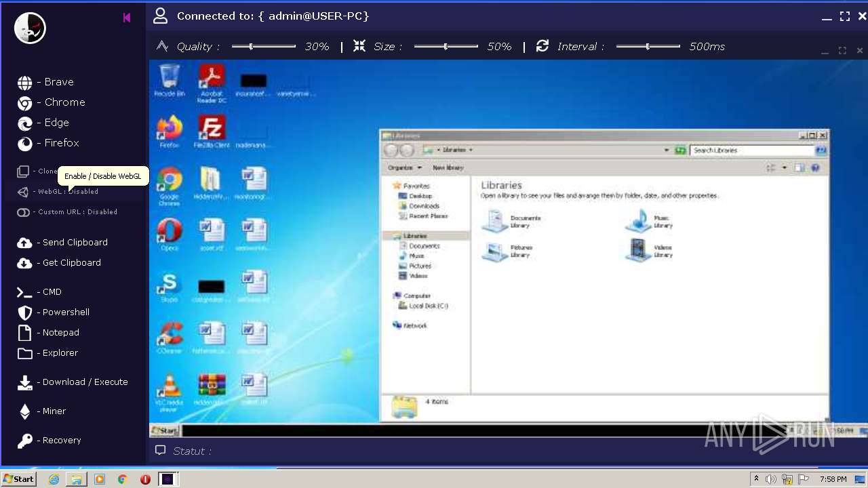Collapse the sidebar with the pink arrow
Image resolution: width=868 pixels, height=488 pixels.
click(127, 18)
